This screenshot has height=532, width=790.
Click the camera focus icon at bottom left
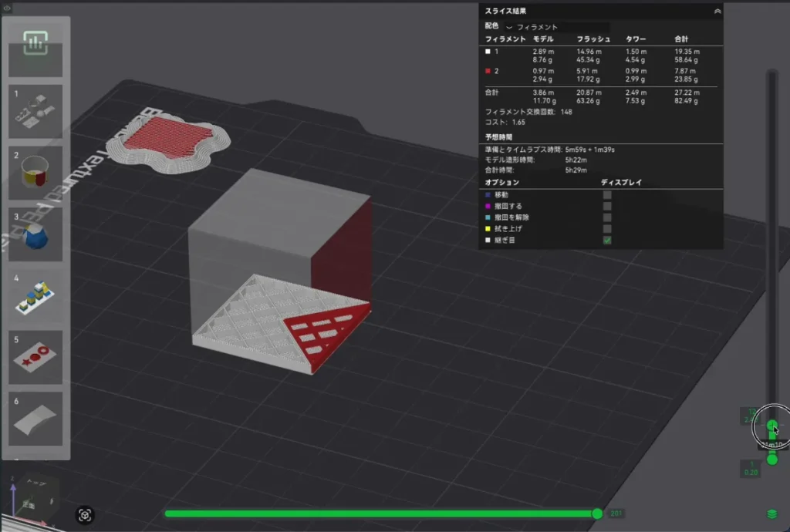pos(85,515)
